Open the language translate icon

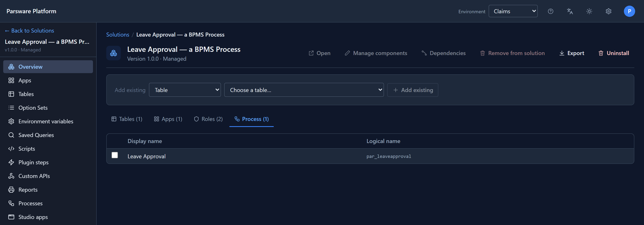570,11
